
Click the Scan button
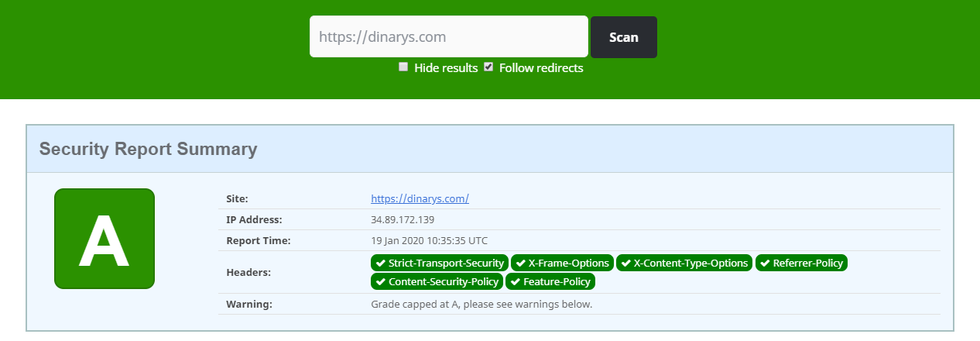[x=624, y=36]
